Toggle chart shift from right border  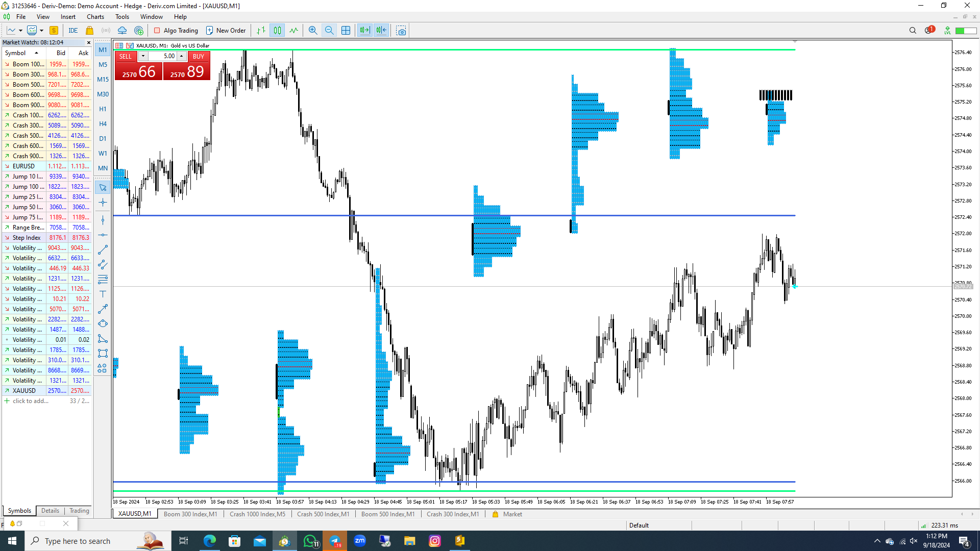click(381, 31)
